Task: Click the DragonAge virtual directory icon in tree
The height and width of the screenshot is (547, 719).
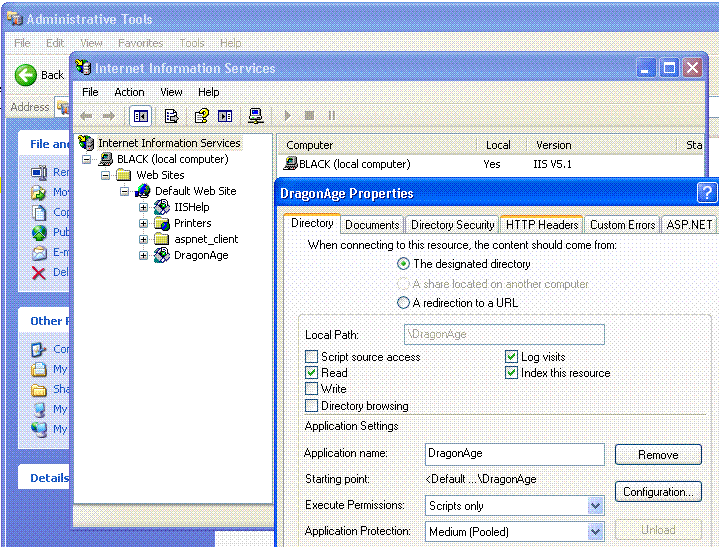Action: [x=161, y=255]
